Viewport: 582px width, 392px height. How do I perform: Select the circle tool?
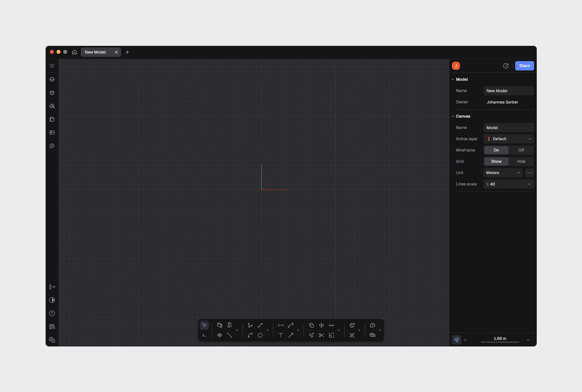pyautogui.click(x=260, y=335)
